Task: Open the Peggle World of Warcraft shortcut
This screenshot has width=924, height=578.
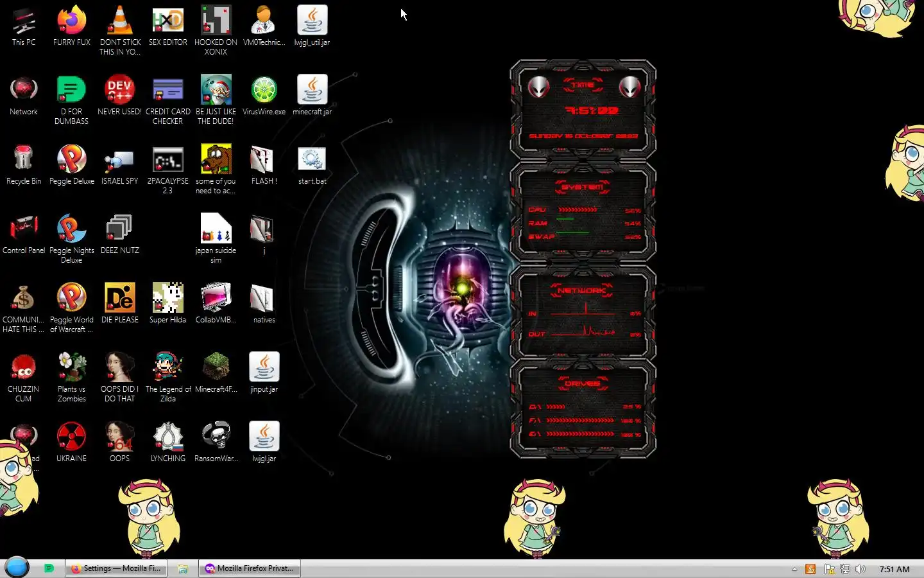Action: point(72,307)
